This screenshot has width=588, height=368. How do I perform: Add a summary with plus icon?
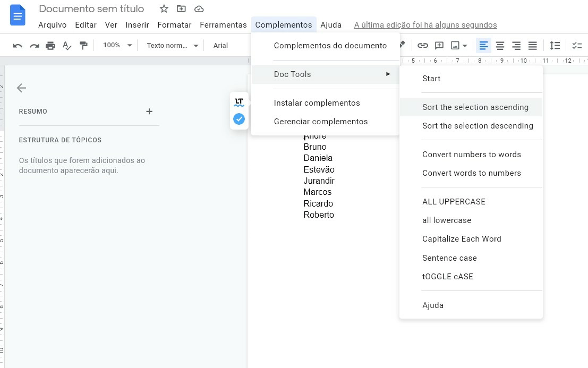[149, 112]
